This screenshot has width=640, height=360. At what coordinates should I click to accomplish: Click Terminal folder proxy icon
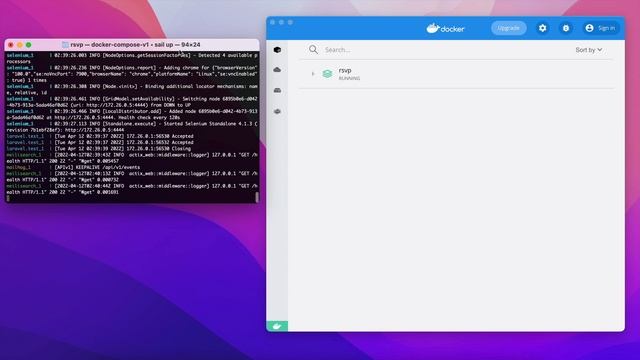point(65,44)
